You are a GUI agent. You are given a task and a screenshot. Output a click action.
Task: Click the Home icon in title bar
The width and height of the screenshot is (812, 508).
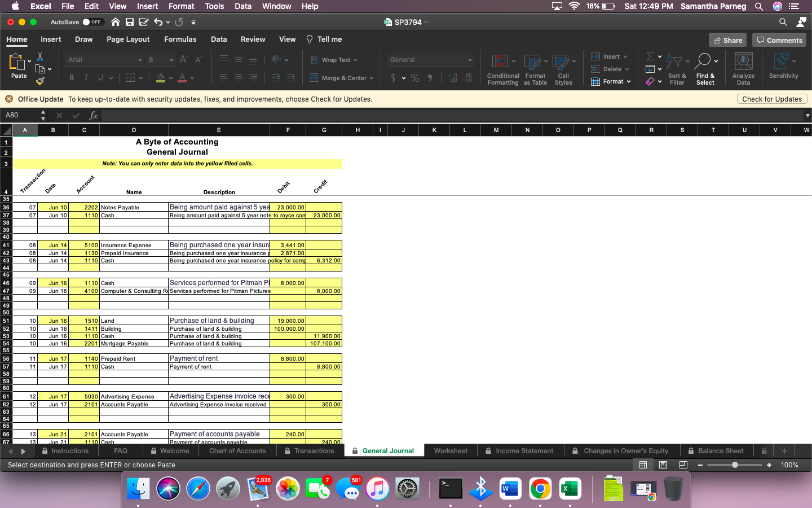(x=115, y=22)
